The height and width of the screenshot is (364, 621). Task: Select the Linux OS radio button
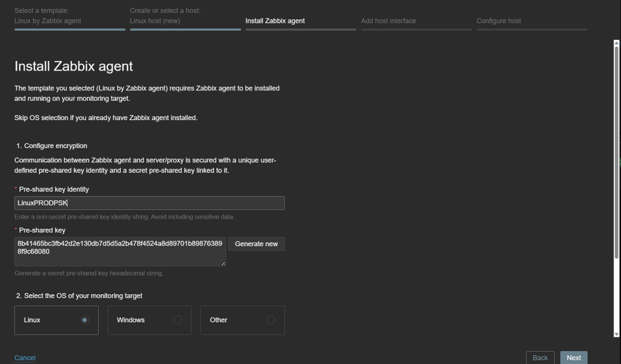[85, 320]
